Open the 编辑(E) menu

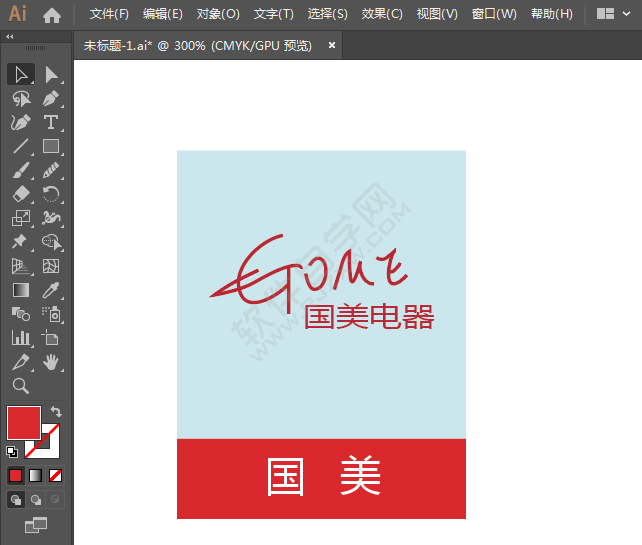[x=163, y=14]
